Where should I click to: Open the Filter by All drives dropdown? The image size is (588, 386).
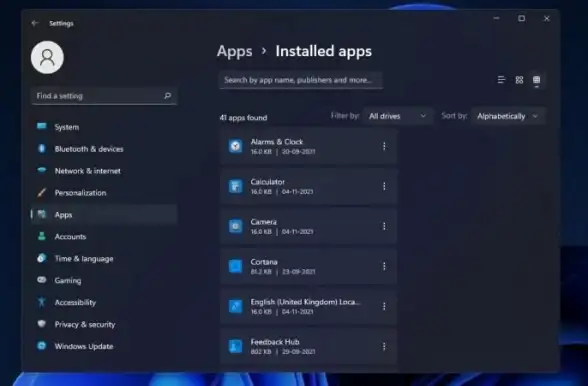[398, 116]
